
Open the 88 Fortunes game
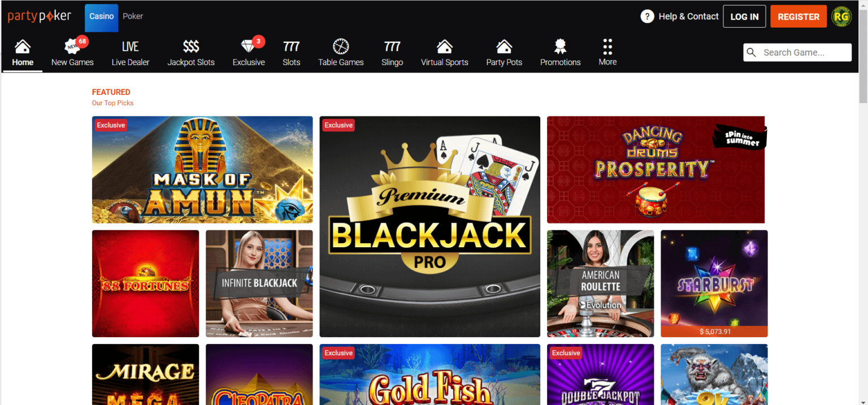(x=145, y=283)
